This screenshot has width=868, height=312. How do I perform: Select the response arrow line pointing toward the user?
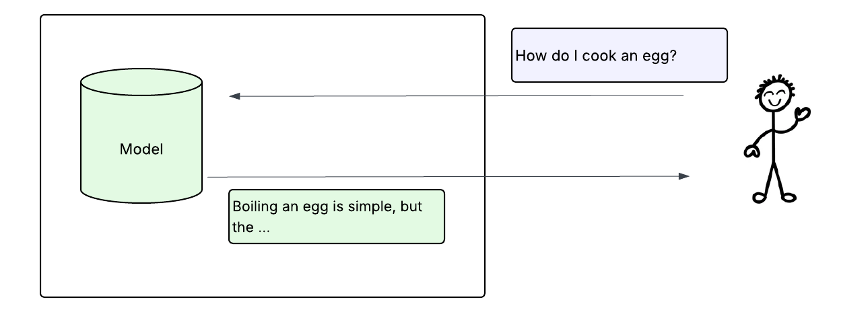[444, 176]
